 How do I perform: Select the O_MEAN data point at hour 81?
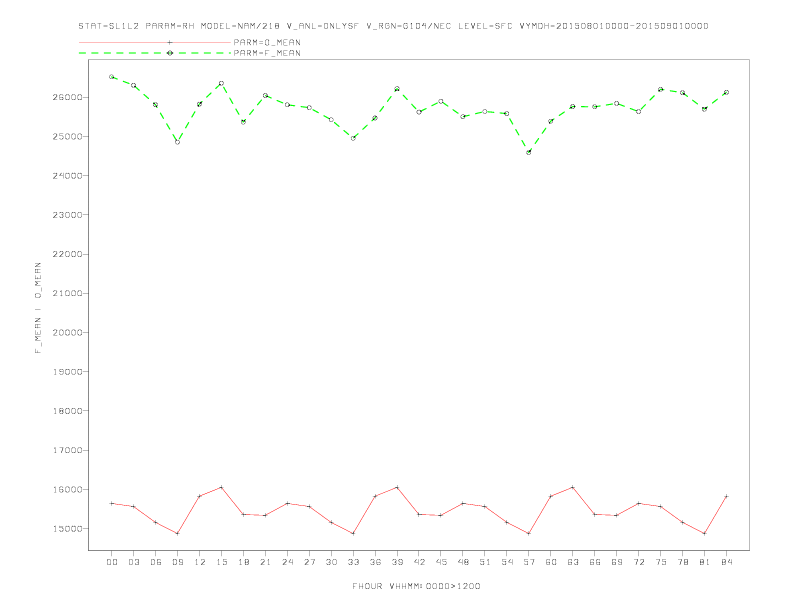(x=705, y=533)
